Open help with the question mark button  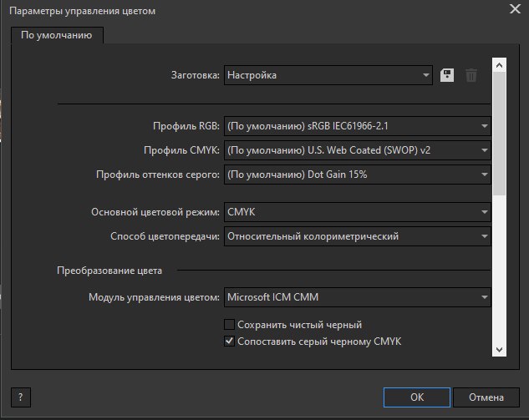point(21,397)
